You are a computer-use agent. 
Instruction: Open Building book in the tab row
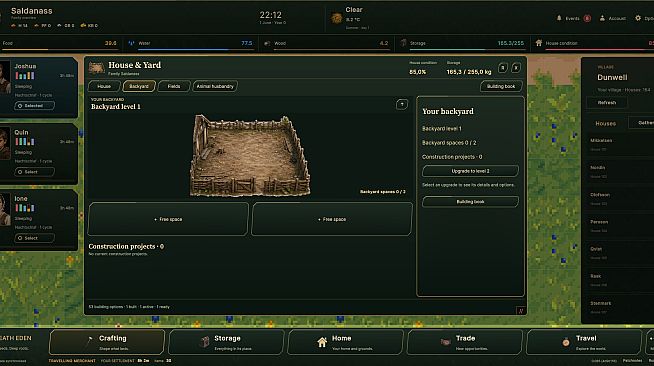[501, 86]
